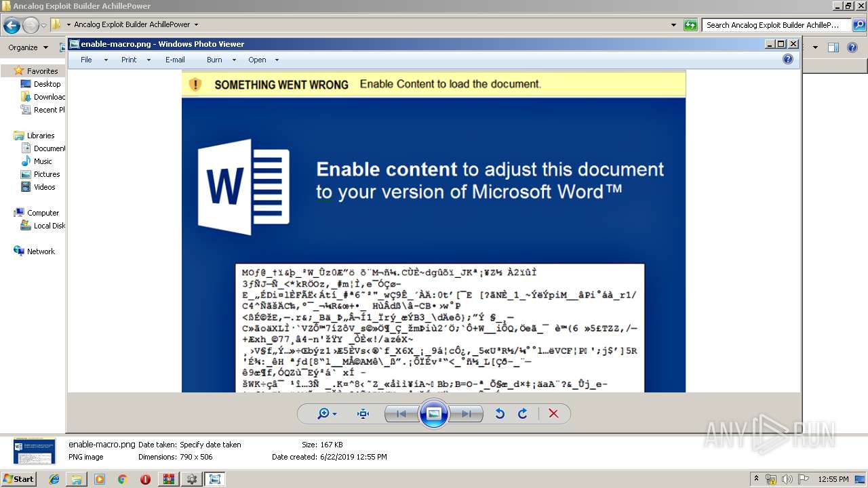868x488 pixels.
Task: Open Windows Media Player from taskbar
Action: [x=100, y=479]
